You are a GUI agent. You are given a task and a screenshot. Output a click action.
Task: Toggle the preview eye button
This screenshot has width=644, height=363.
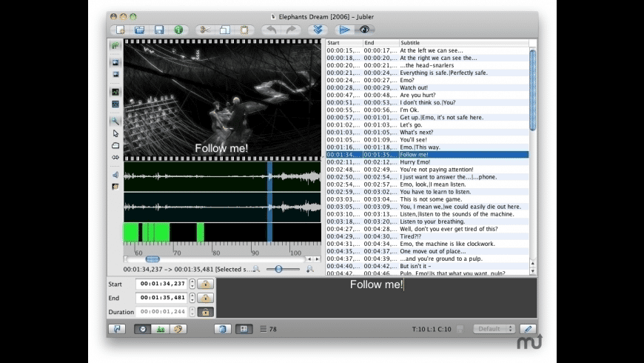pos(364,30)
